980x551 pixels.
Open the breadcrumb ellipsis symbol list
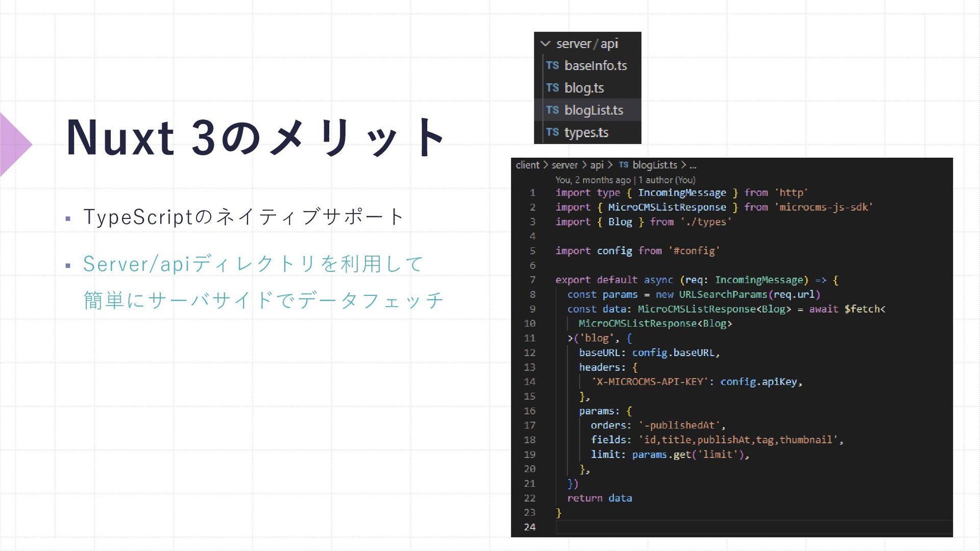click(x=693, y=166)
